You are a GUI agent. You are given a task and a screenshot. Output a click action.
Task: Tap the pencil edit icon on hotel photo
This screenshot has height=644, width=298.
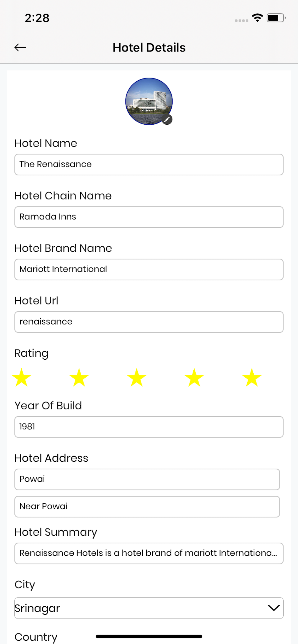tap(167, 120)
